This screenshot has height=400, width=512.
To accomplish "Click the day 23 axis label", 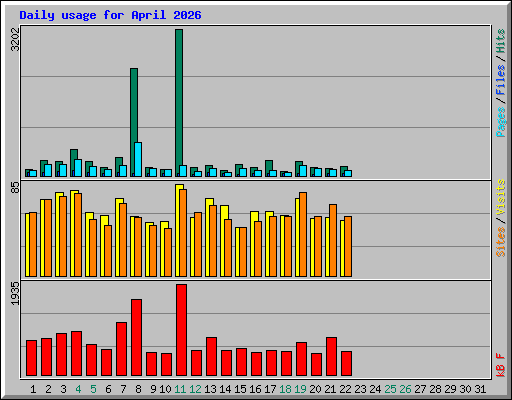I will pyautogui.click(x=360, y=389).
